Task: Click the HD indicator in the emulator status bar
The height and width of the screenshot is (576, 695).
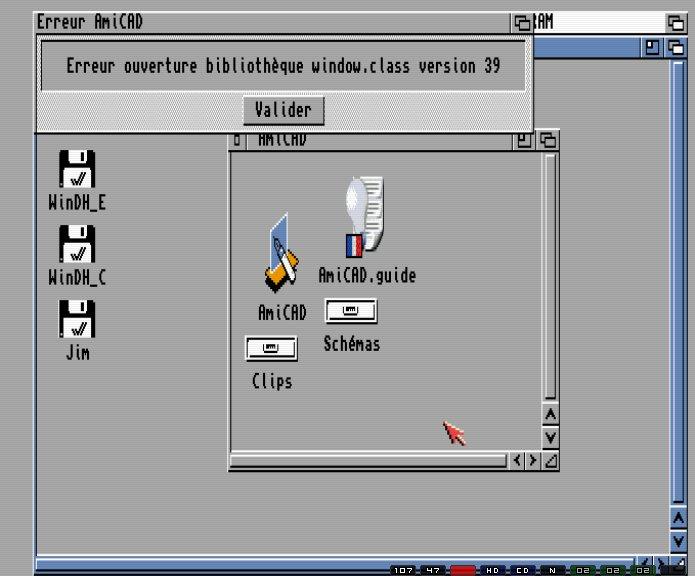Action: pyautogui.click(x=493, y=570)
